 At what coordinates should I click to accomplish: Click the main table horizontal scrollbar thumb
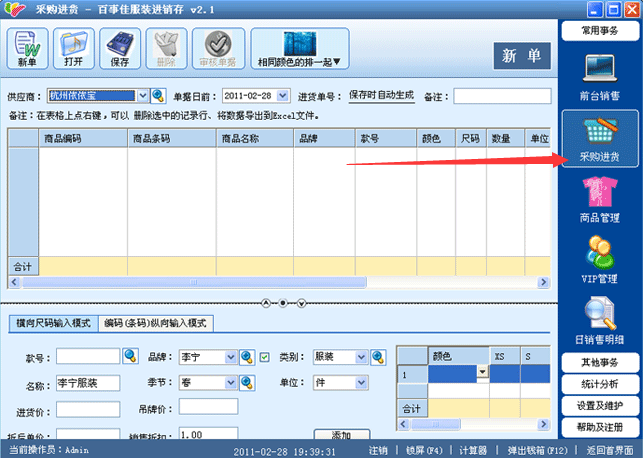pyautogui.click(x=194, y=282)
